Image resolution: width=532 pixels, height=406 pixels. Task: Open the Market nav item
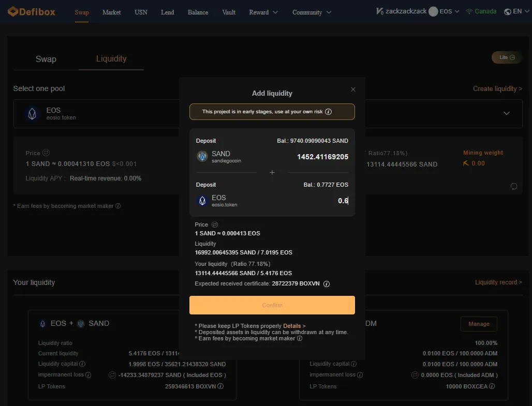(x=112, y=12)
